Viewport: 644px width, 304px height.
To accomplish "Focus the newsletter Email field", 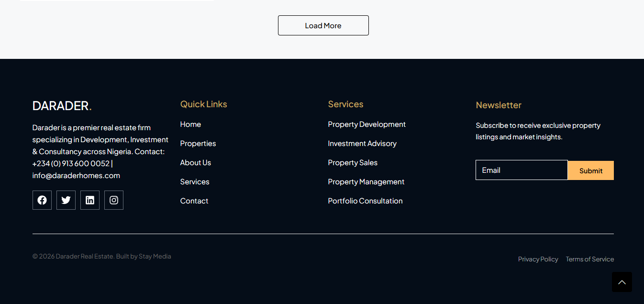I will tap(522, 170).
